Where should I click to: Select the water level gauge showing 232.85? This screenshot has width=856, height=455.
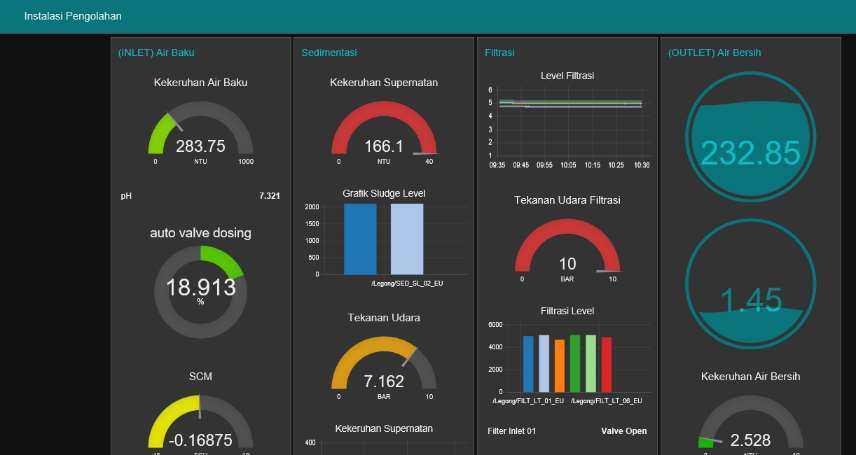[751, 137]
